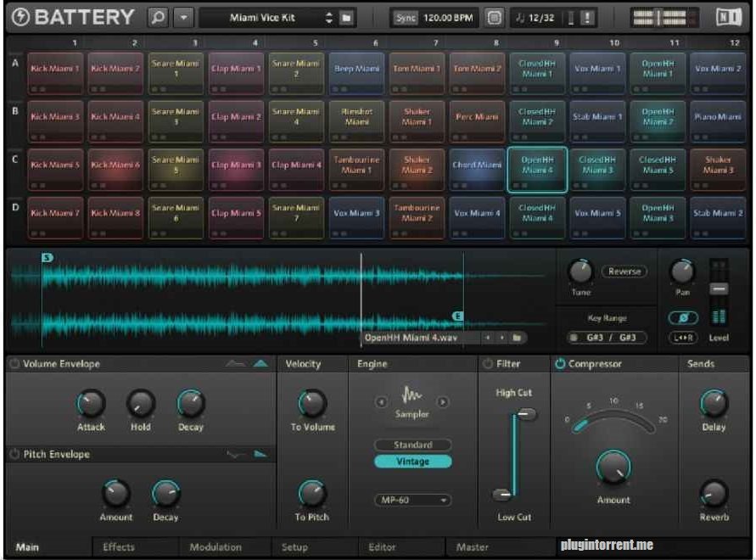Toggle the Reverse button

click(x=624, y=272)
